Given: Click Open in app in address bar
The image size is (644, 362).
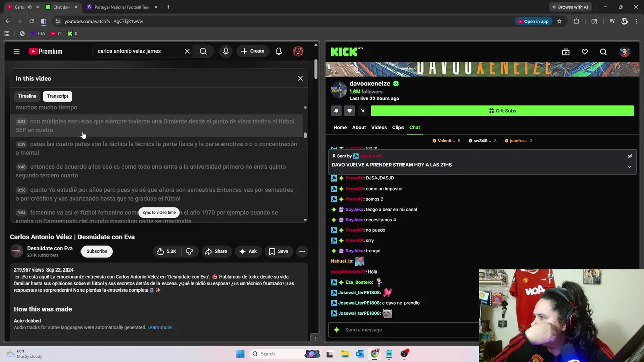Looking at the screenshot, I should tap(533, 21).
